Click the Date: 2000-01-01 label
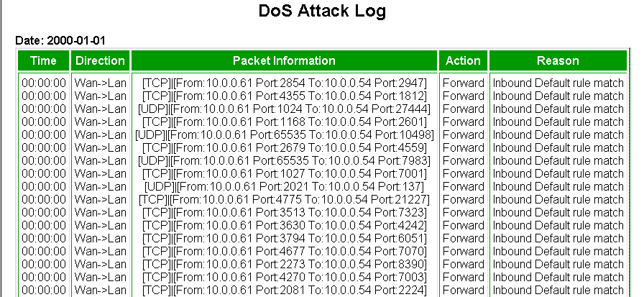 point(61,41)
